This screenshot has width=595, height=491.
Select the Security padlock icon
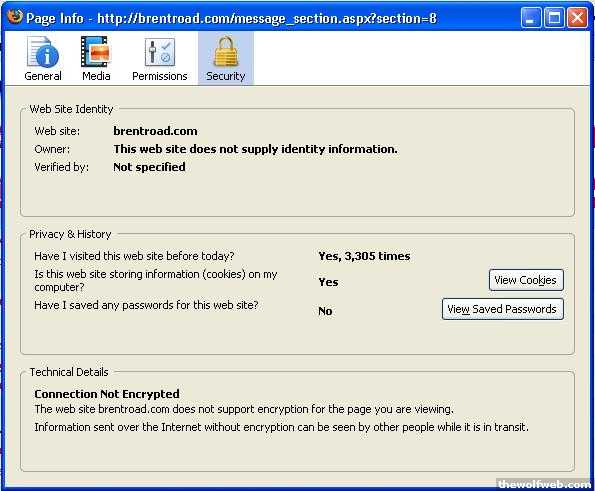(x=226, y=51)
